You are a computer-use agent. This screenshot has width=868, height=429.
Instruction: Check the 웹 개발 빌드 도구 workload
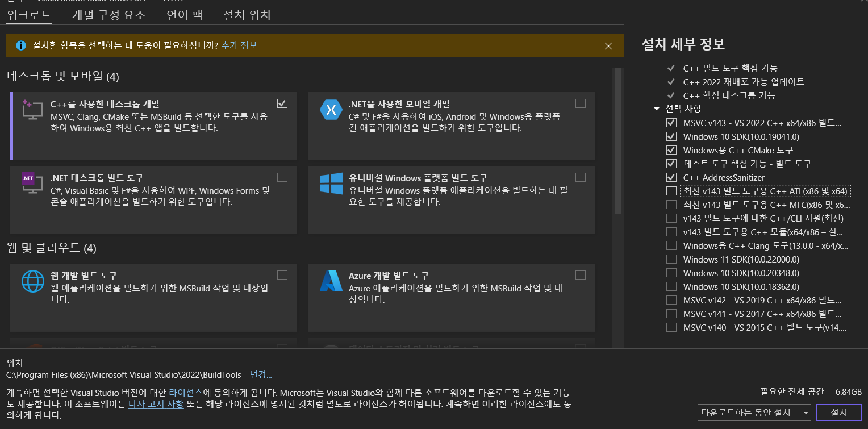click(282, 275)
